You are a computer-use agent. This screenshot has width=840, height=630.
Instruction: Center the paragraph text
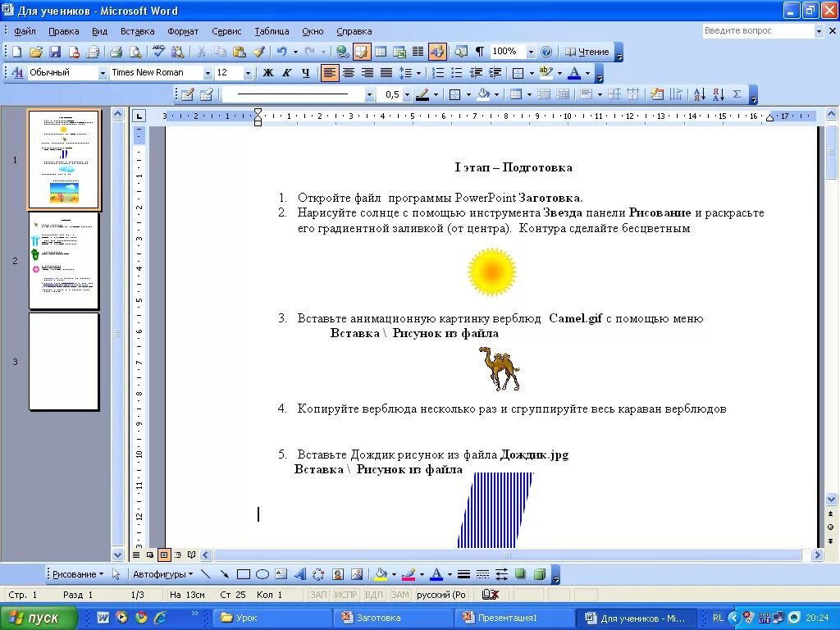[x=348, y=72]
